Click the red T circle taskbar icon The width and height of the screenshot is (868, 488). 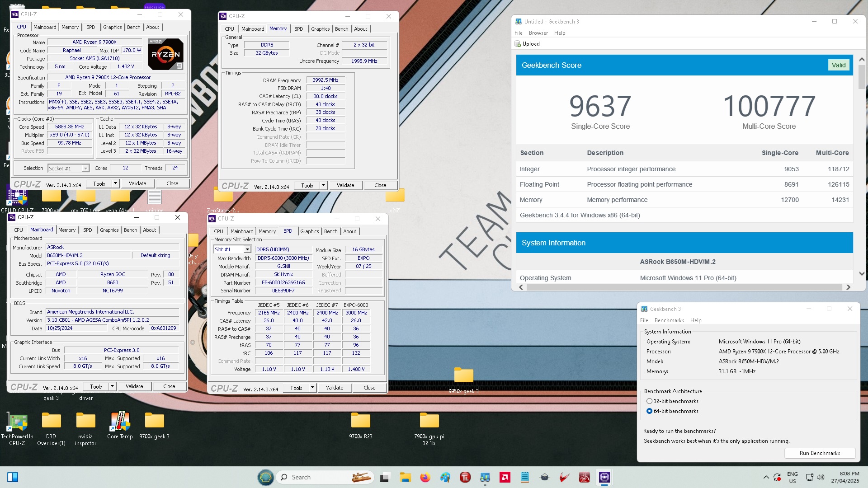(x=465, y=477)
